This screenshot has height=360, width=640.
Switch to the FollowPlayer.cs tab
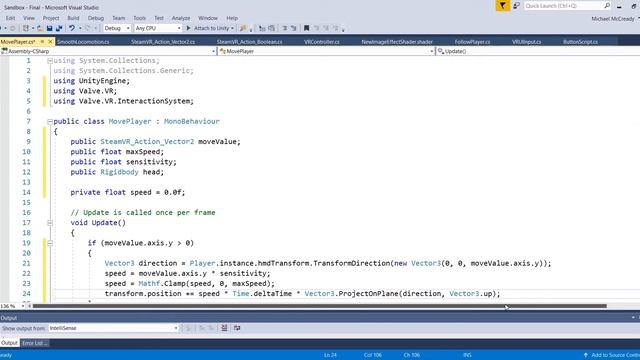(472, 42)
